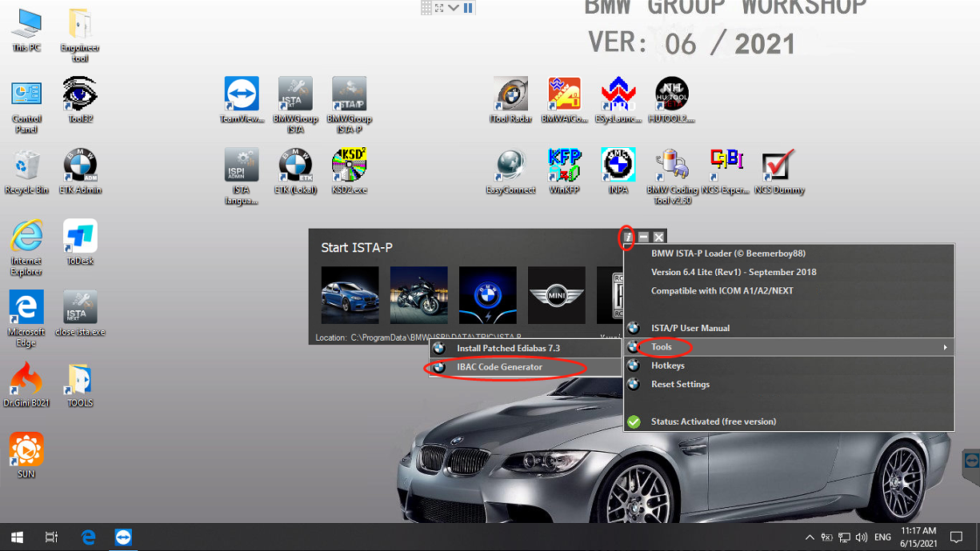The height and width of the screenshot is (551, 980).
Task: Launch SUN desktop app
Action: pyautogui.click(x=26, y=455)
